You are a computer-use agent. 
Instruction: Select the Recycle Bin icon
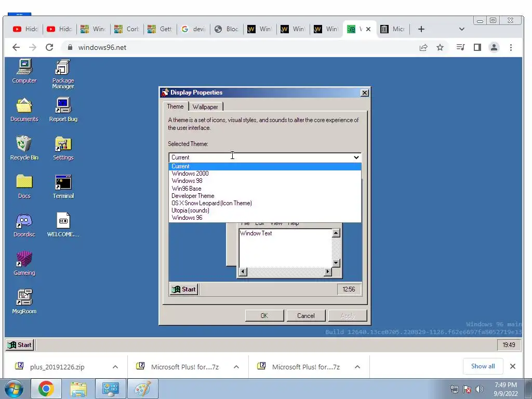(24, 148)
